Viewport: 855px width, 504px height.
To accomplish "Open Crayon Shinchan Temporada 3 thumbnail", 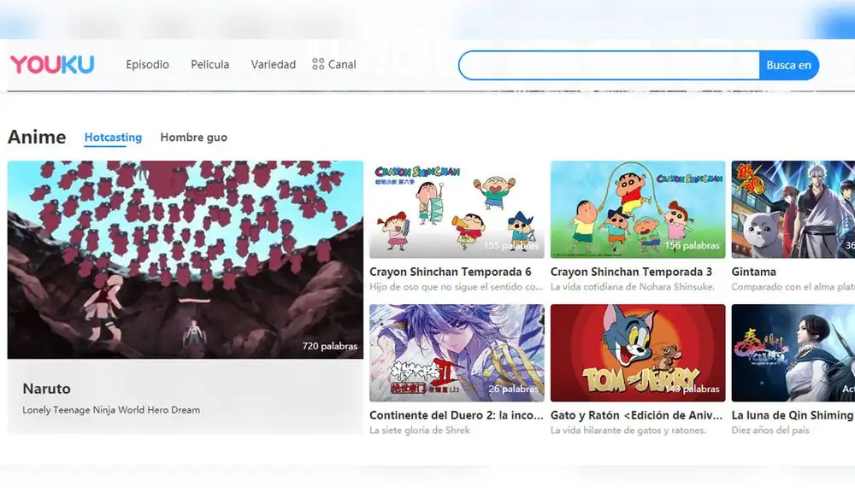I will click(x=638, y=208).
